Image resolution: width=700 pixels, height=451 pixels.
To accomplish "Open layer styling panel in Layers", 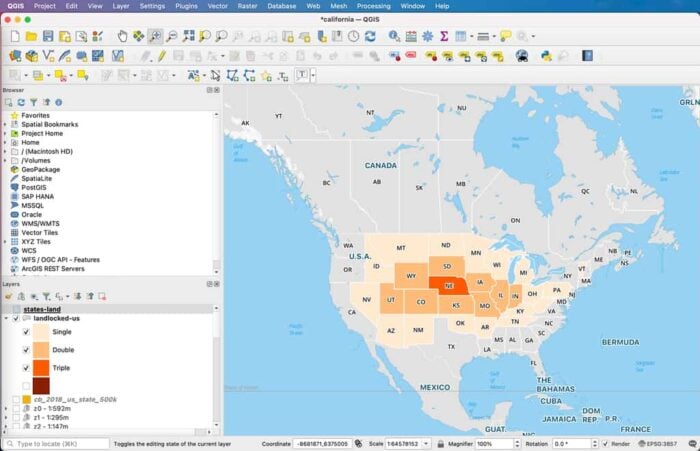I will pos(8,296).
